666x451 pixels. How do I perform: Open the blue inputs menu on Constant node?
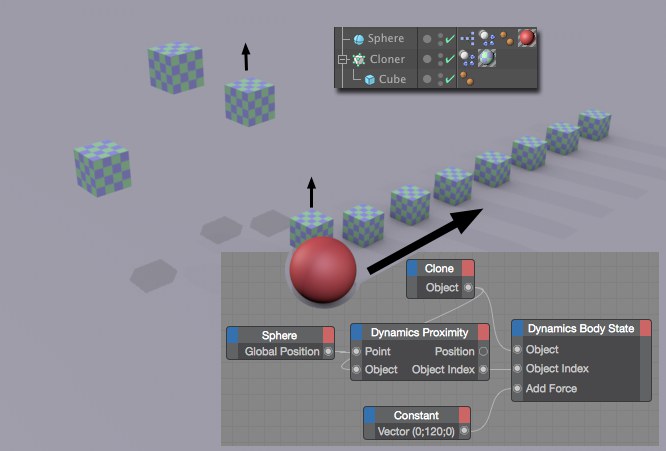370,415
